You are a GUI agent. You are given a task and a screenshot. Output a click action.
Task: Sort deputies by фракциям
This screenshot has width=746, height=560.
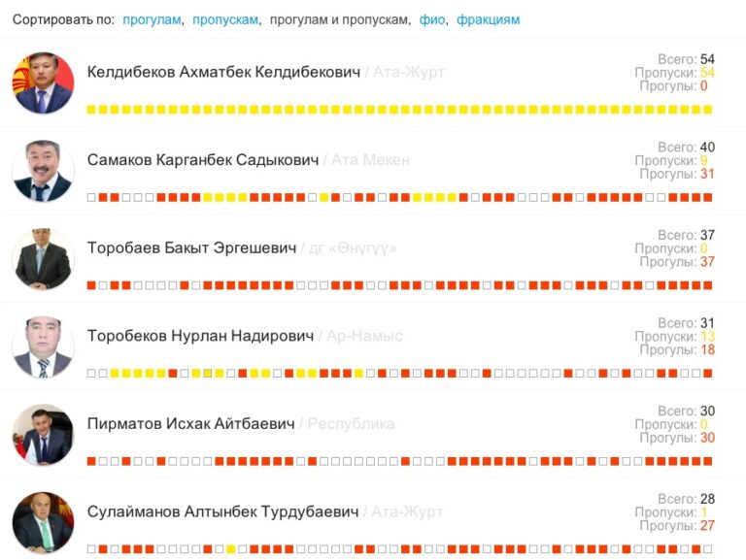[488, 19]
